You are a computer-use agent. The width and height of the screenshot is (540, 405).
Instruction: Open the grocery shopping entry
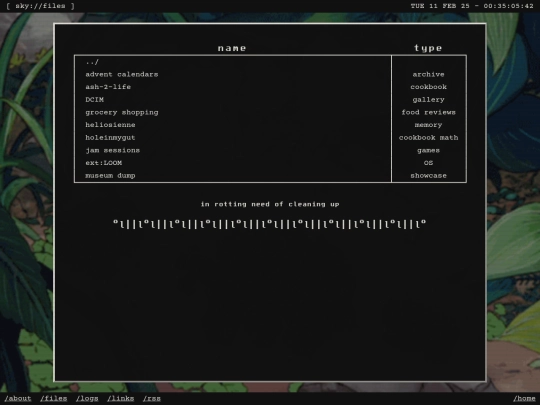pos(122,112)
